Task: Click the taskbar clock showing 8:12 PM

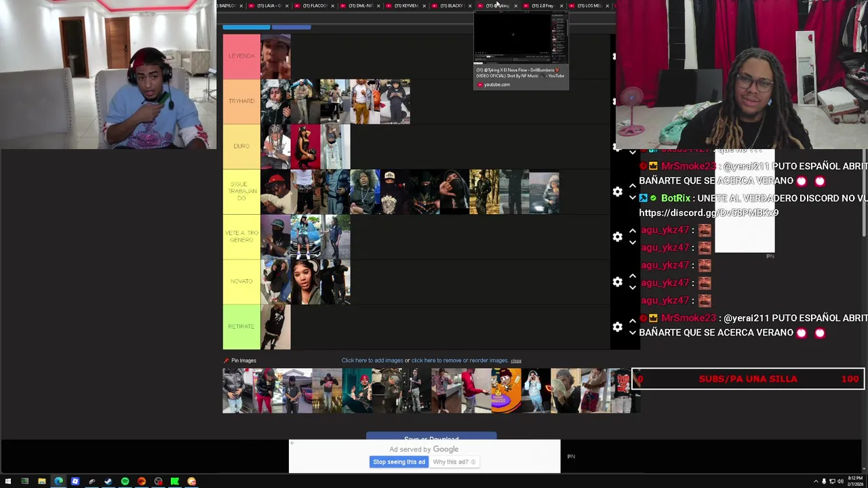Action: (854, 481)
